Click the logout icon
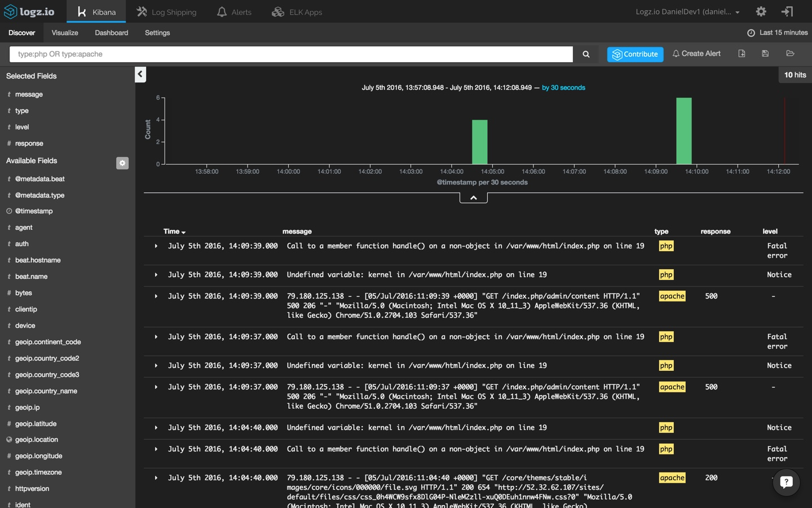The width and height of the screenshot is (812, 508). (x=787, y=11)
